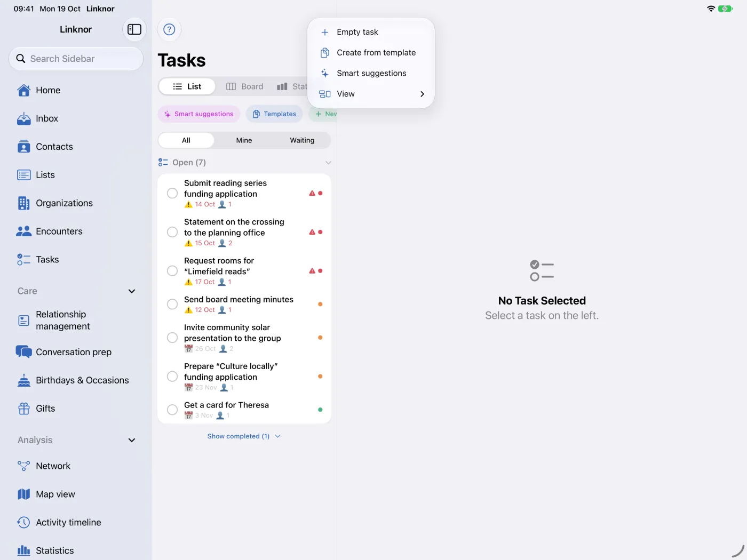Choose Smart suggestions in the popup menu

(371, 73)
